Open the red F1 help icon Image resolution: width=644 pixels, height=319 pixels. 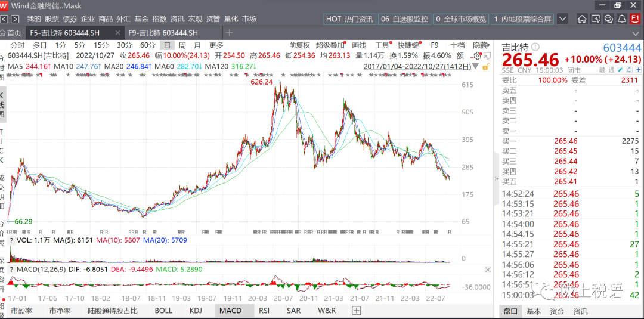click(x=635, y=19)
